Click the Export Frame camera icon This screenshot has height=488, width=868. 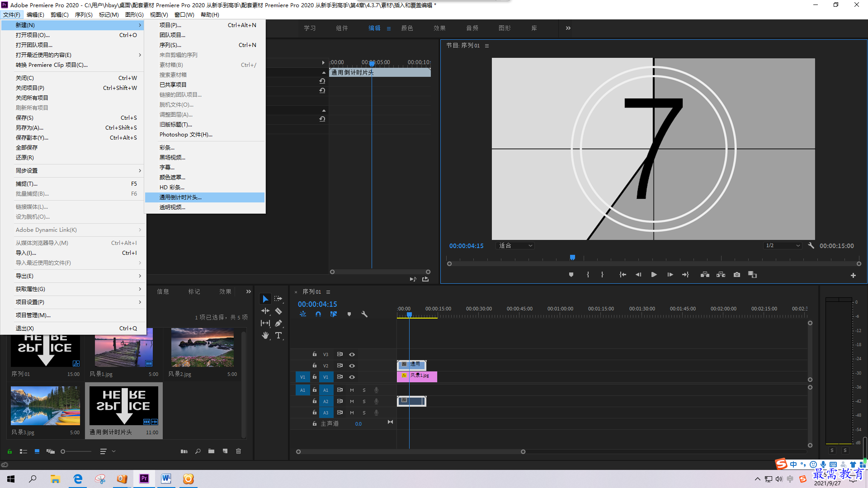pos(737,275)
